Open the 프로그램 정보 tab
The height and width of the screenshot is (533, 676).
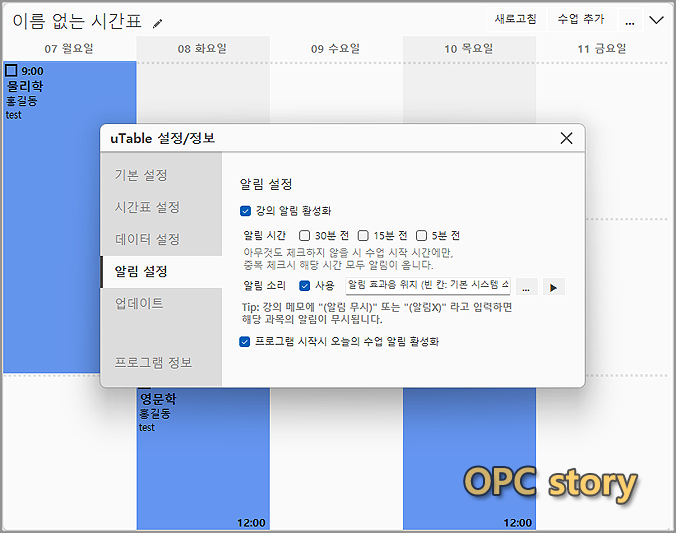[161, 363]
